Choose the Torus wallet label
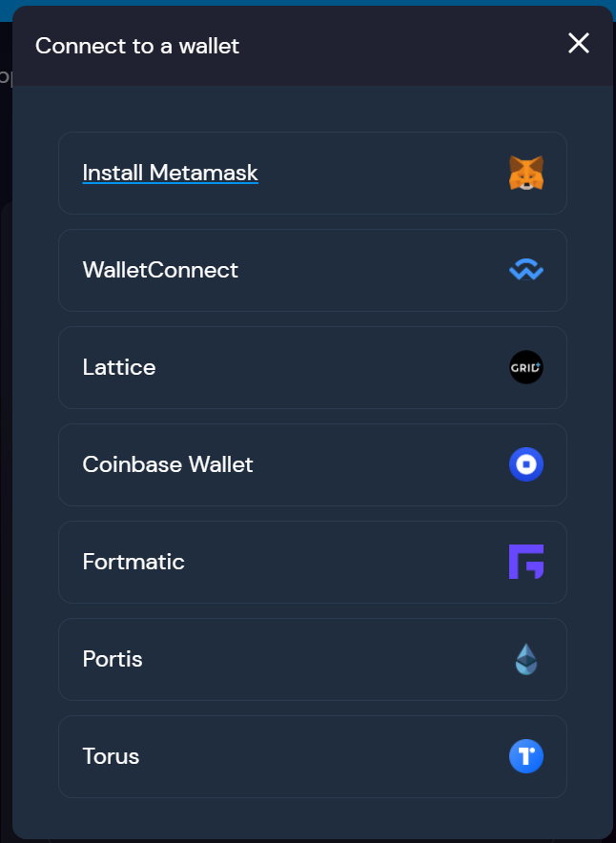The height and width of the screenshot is (843, 616). 111,756
